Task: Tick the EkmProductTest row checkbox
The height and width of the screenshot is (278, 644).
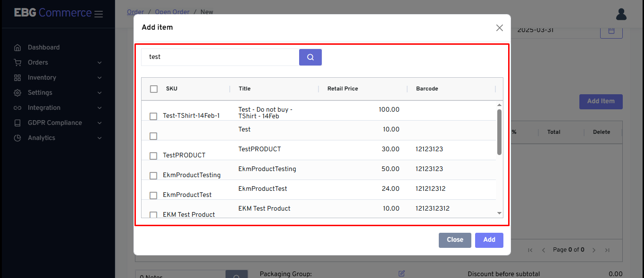Action: tap(153, 196)
